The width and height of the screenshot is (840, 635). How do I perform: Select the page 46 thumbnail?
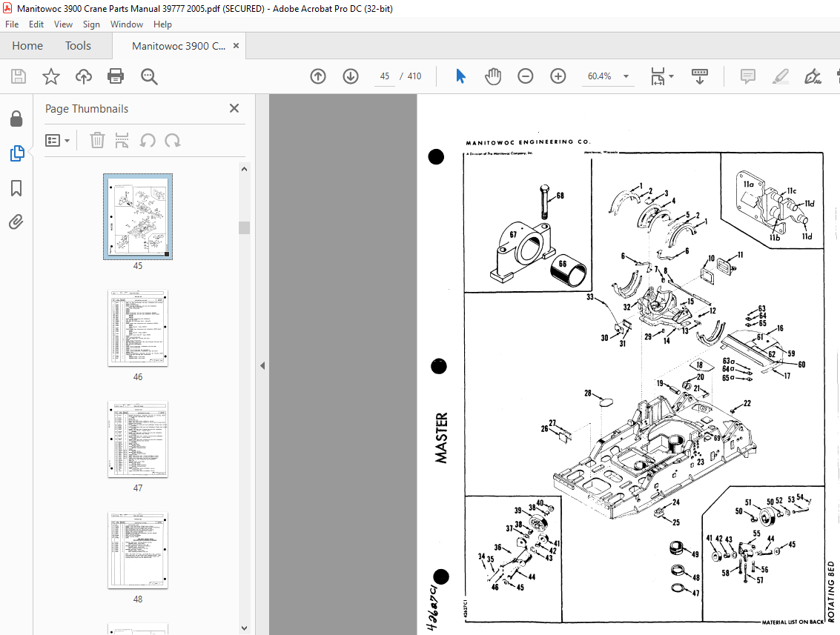[x=138, y=328]
